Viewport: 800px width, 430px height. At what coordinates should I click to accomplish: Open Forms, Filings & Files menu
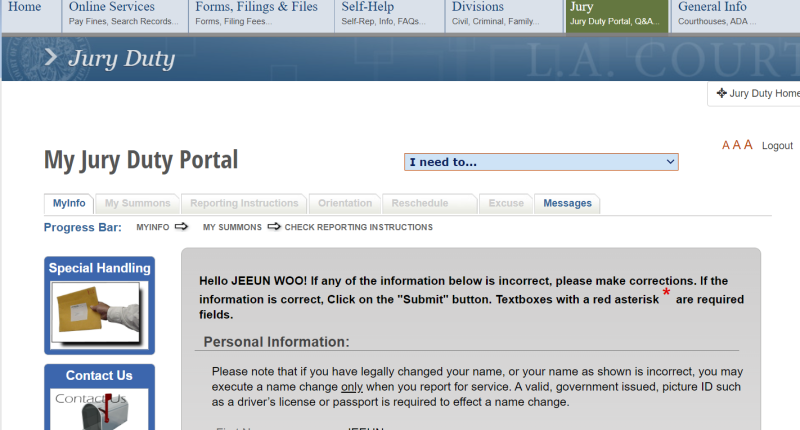click(261, 15)
